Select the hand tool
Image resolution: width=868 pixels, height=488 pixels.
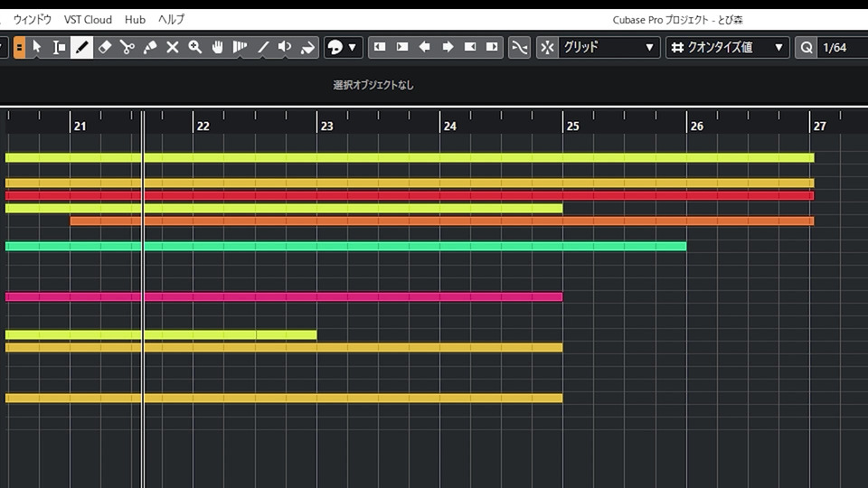218,47
